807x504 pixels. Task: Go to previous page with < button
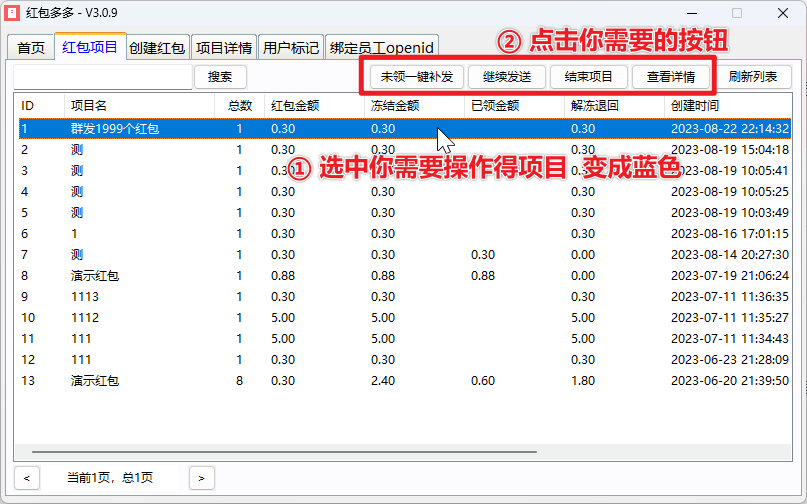pos(27,478)
